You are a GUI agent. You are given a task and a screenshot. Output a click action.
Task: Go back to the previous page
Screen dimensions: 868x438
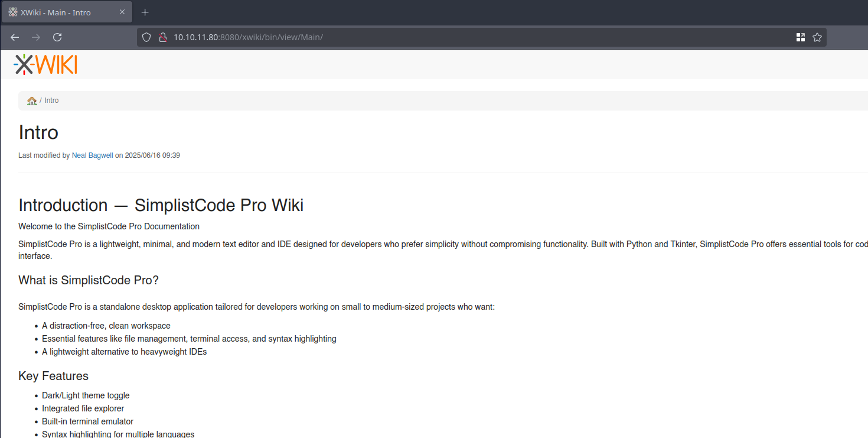pos(15,37)
